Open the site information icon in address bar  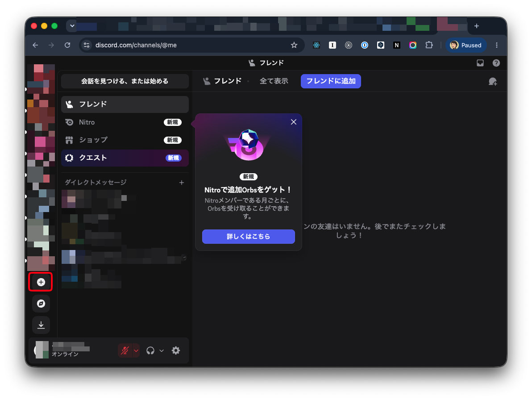tap(87, 45)
